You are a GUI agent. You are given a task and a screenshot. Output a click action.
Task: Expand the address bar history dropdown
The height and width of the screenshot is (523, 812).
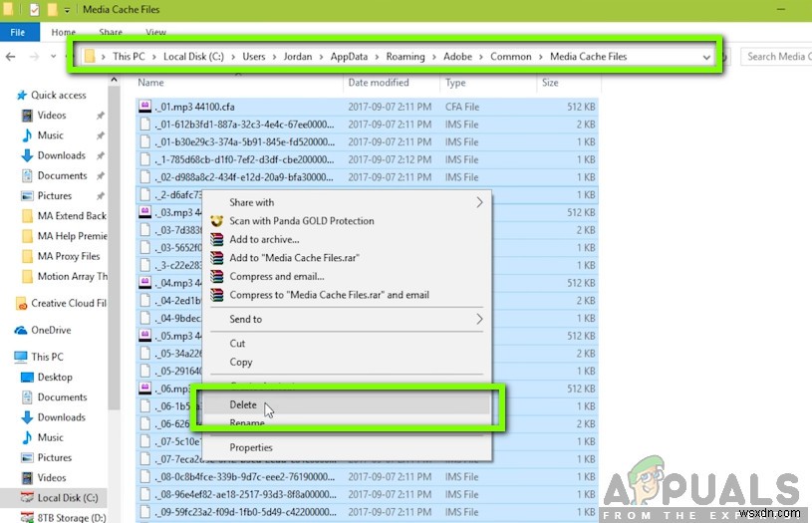706,57
